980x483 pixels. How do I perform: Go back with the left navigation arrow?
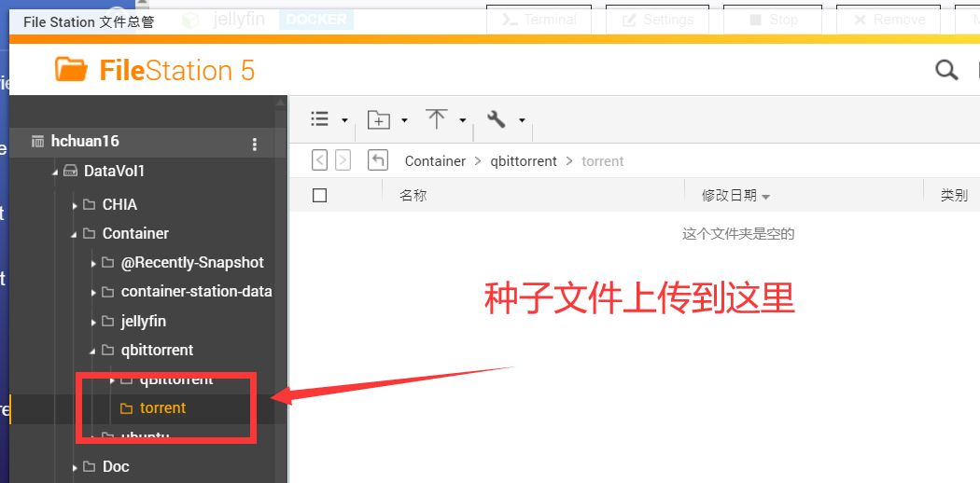319,161
